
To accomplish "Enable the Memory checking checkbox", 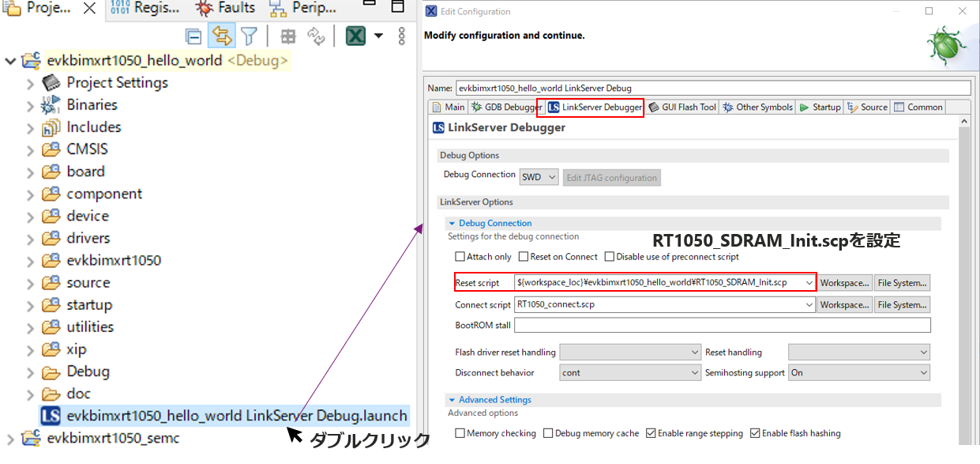I will (x=460, y=433).
